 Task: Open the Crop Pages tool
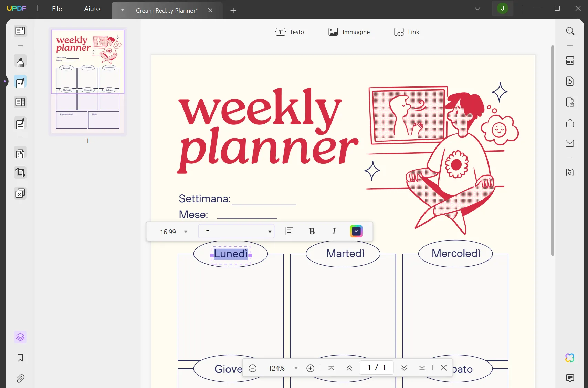(x=20, y=173)
